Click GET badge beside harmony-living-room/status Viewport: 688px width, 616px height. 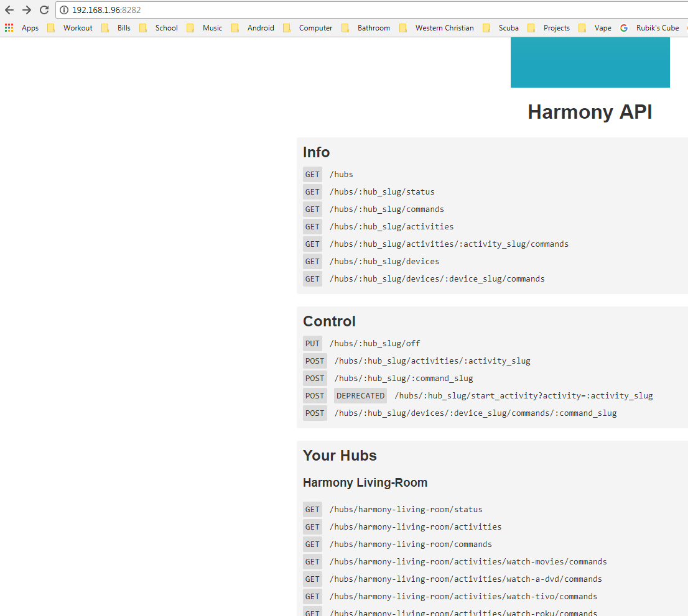coord(312,510)
